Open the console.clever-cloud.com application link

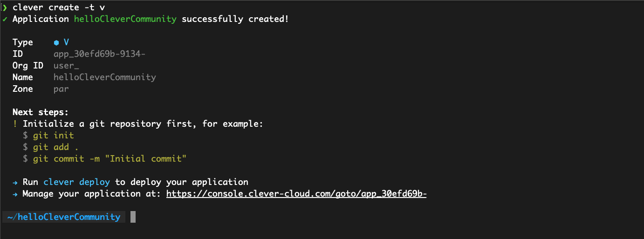(296, 194)
